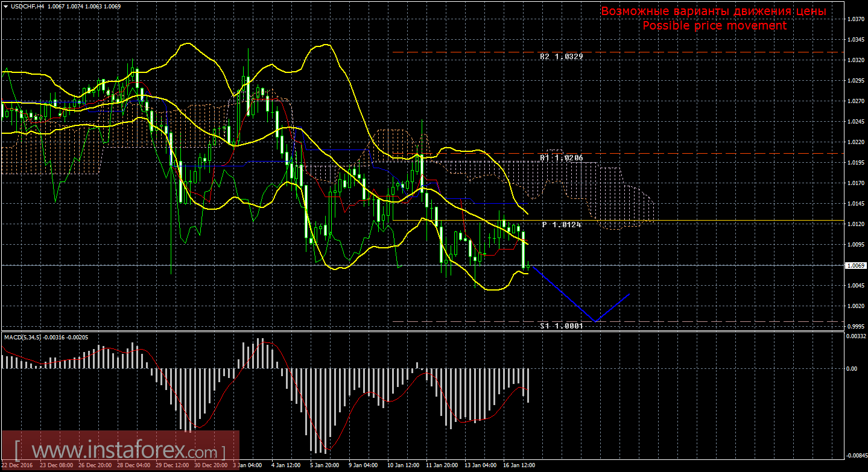Image resolution: width=868 pixels, height=472 pixels.
Task: Click the triangle arrow beside USDCHF,H4
Action: click(x=5, y=5)
